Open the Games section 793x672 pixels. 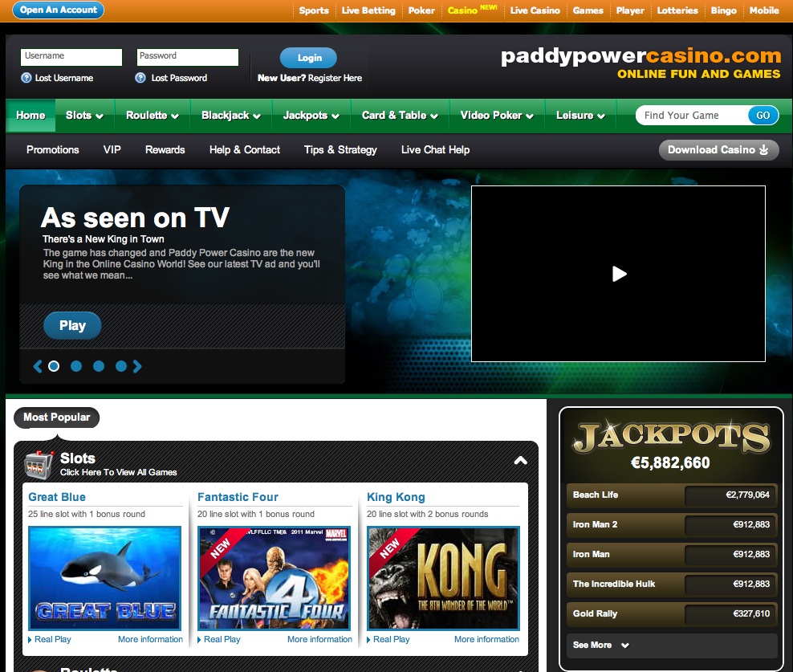click(588, 10)
